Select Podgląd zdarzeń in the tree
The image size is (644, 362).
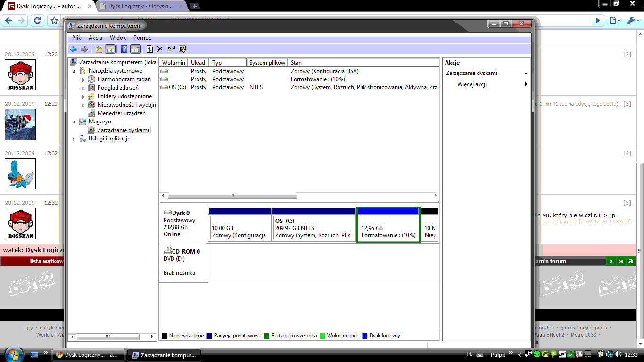click(x=118, y=88)
